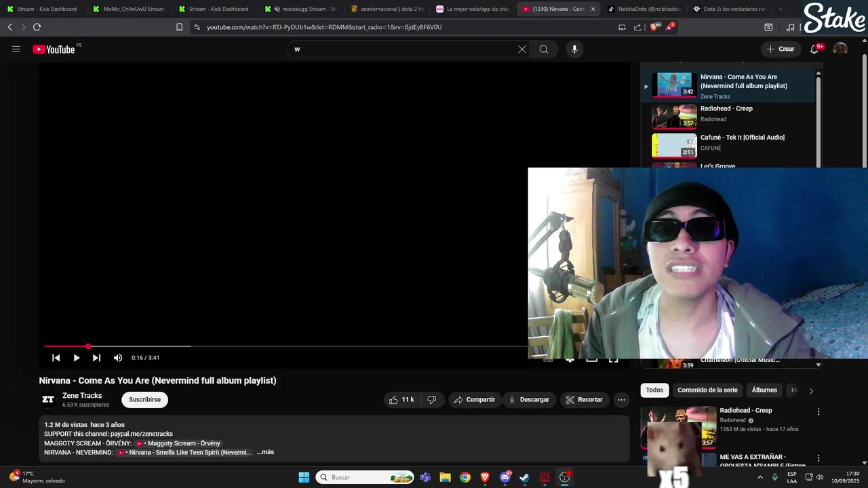Like the video with 11 k likes
868x488 pixels.
tap(401, 400)
